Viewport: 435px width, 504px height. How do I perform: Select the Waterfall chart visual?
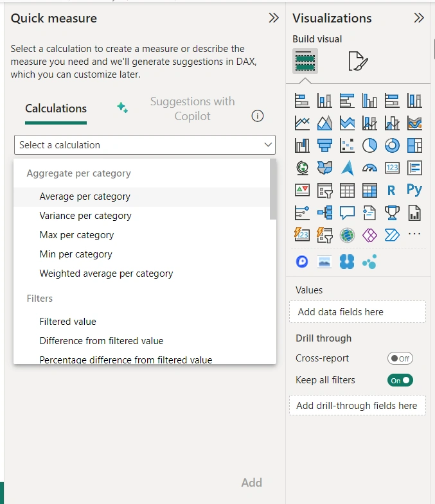click(302, 146)
